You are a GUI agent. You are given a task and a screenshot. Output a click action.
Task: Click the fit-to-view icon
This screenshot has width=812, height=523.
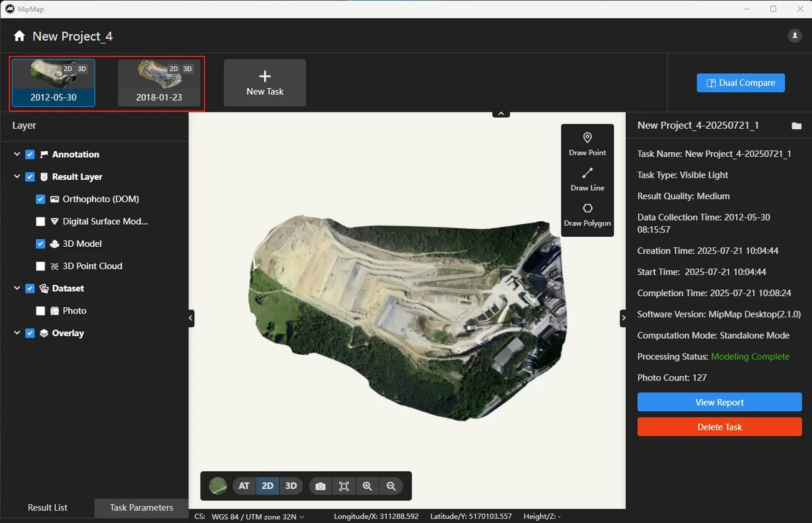[x=344, y=486]
